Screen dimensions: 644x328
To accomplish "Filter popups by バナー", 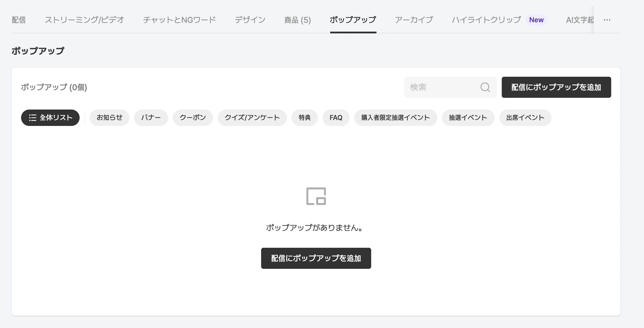I will (x=151, y=118).
